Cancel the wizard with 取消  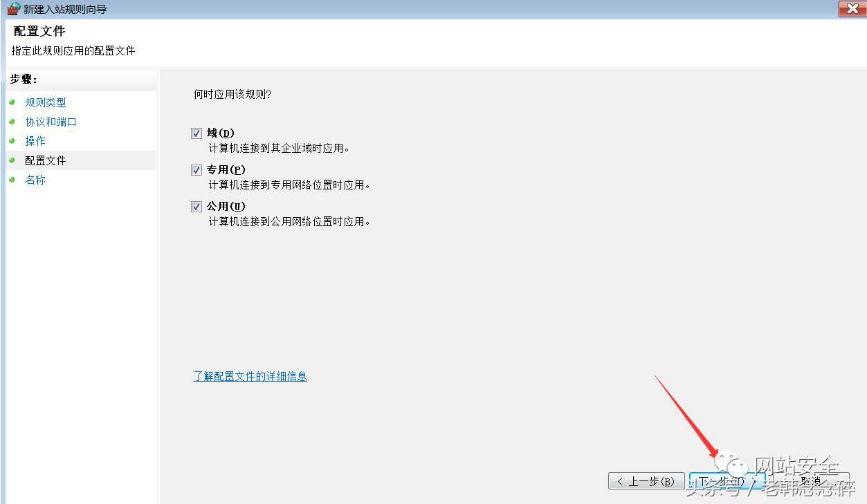(811, 480)
